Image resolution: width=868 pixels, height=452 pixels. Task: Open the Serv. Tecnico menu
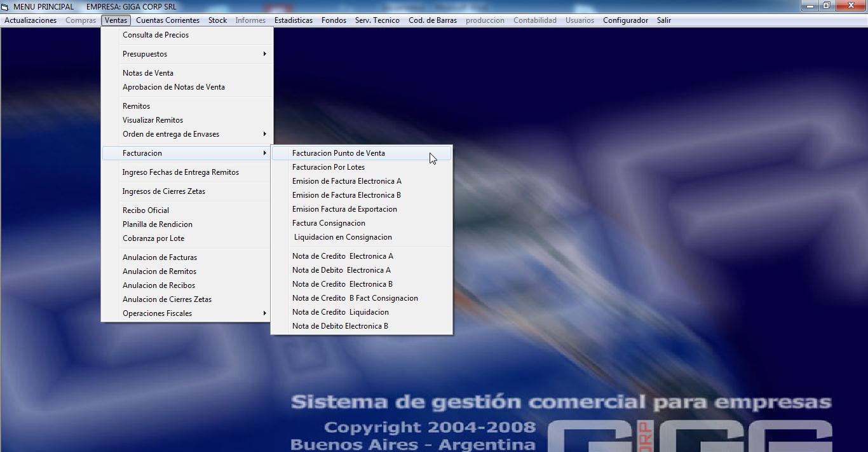pos(377,20)
